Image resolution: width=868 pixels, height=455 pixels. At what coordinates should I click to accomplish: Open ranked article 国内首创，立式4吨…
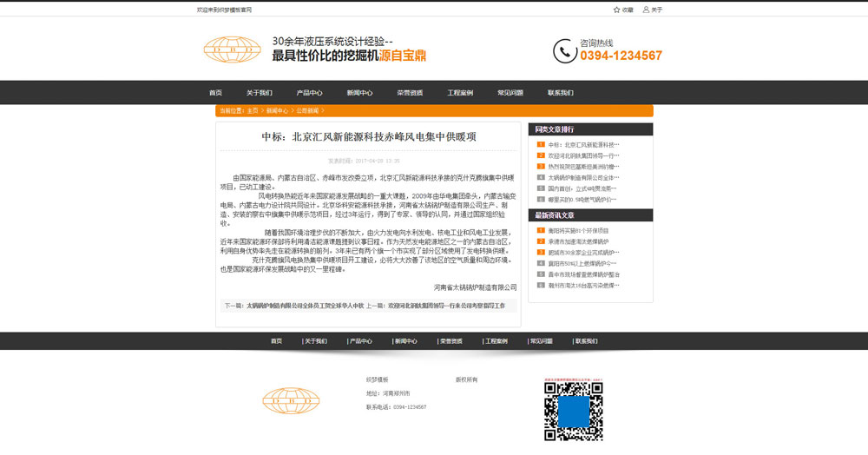pos(582,188)
